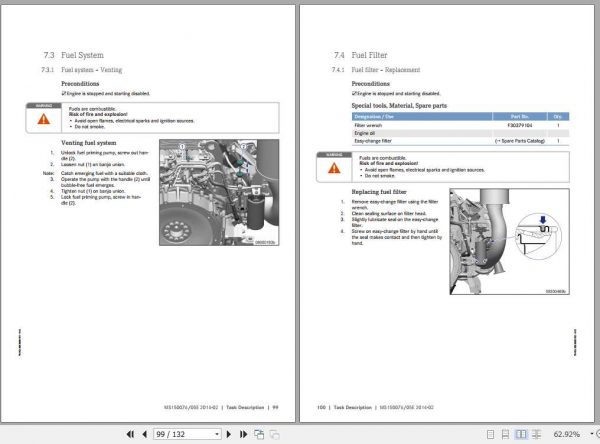The height and width of the screenshot is (444, 600).
Task: Switch to single page view
Action: pyautogui.click(x=490, y=434)
